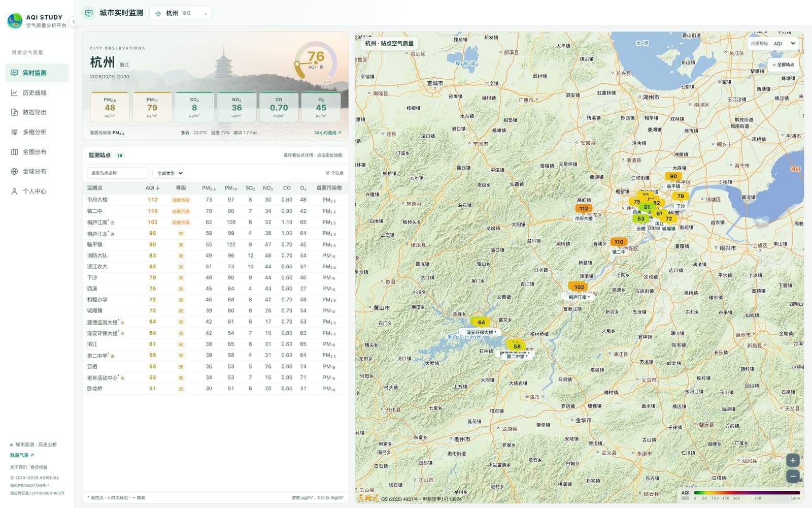The width and height of the screenshot is (812, 508).
Task: Click the AQI color scale legend
Action: [x=747, y=492]
